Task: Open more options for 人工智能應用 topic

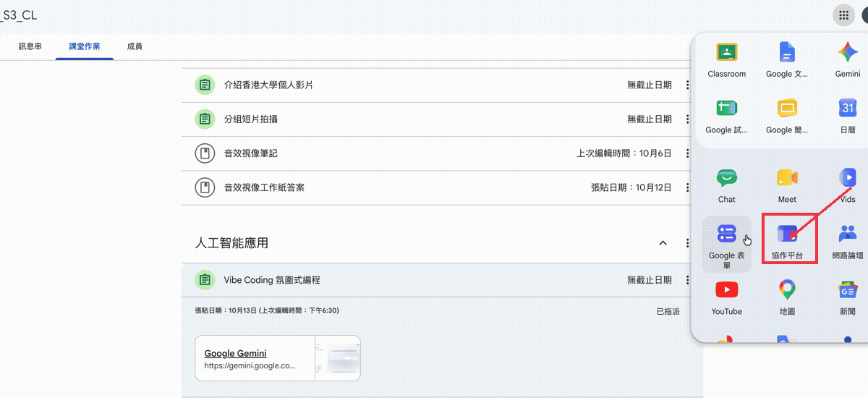Action: click(x=688, y=243)
